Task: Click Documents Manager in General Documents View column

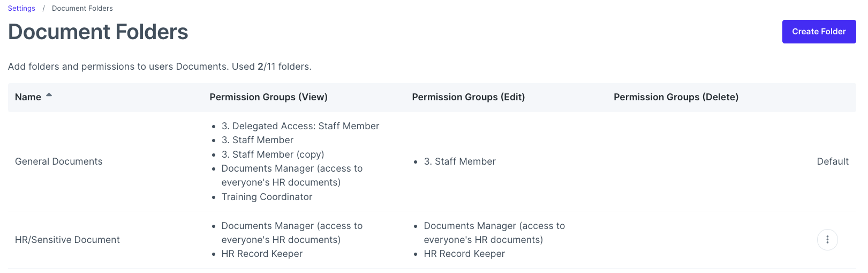Action: pyautogui.click(x=292, y=175)
